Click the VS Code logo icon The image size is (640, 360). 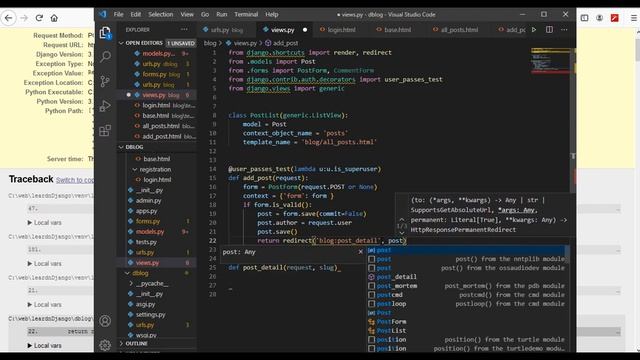tap(102, 14)
